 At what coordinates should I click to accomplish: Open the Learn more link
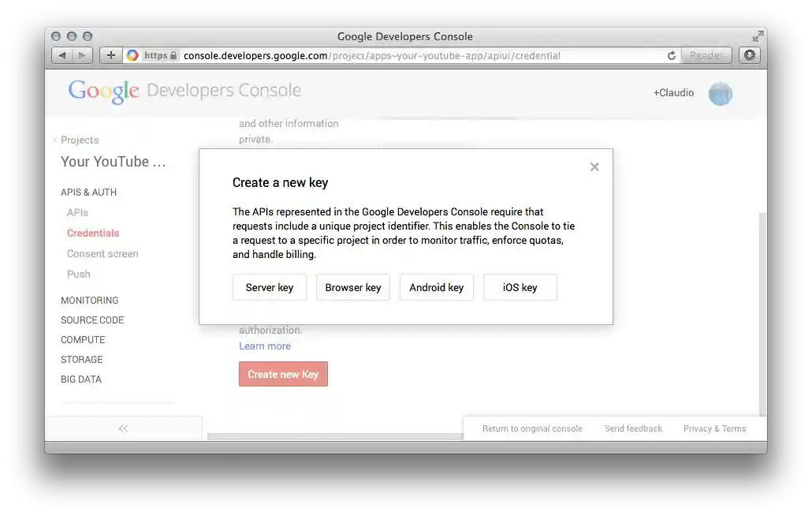point(265,346)
